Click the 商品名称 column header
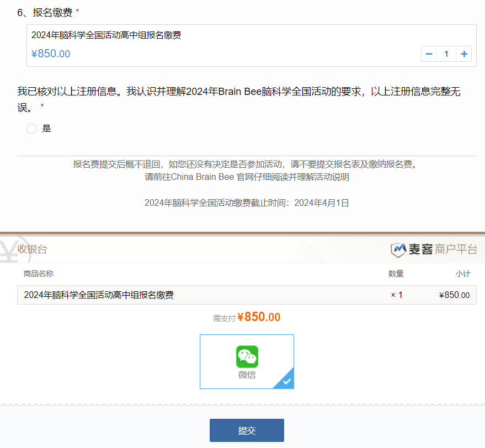 39,274
